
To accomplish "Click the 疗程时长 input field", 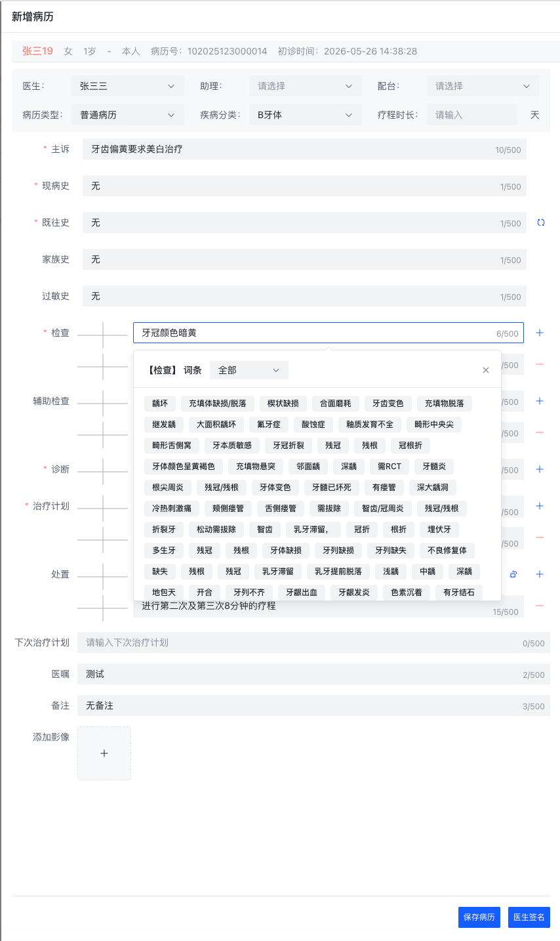I will point(472,115).
